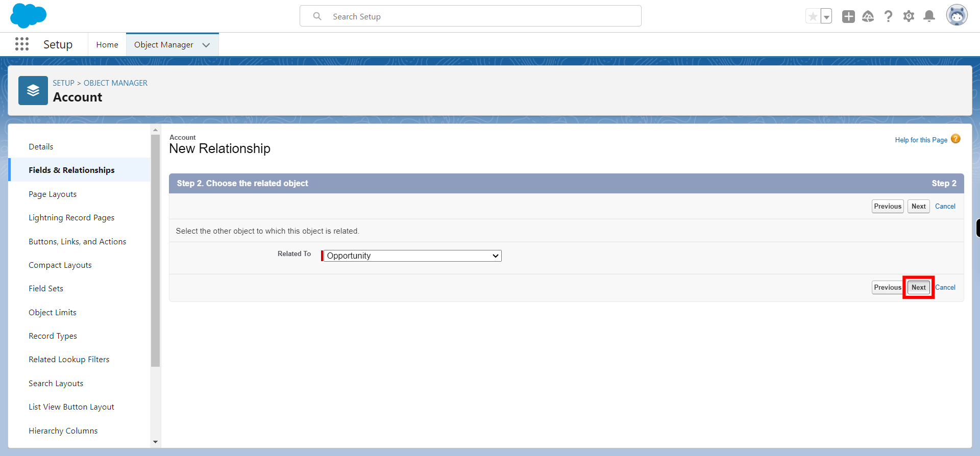This screenshot has width=980, height=456.
Task: Click the bottom Cancel link
Action: coord(945,287)
